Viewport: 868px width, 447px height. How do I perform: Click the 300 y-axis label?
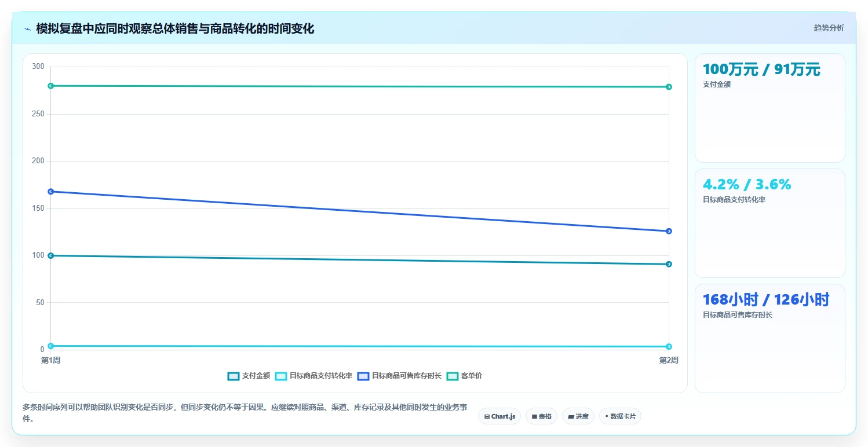click(38, 67)
